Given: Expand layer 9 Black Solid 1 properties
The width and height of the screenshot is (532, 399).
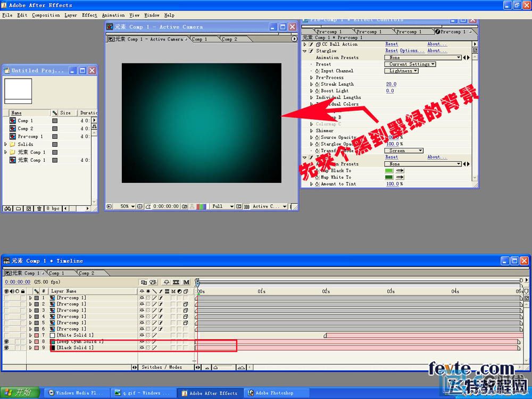Looking at the screenshot, I should pyautogui.click(x=30, y=348).
